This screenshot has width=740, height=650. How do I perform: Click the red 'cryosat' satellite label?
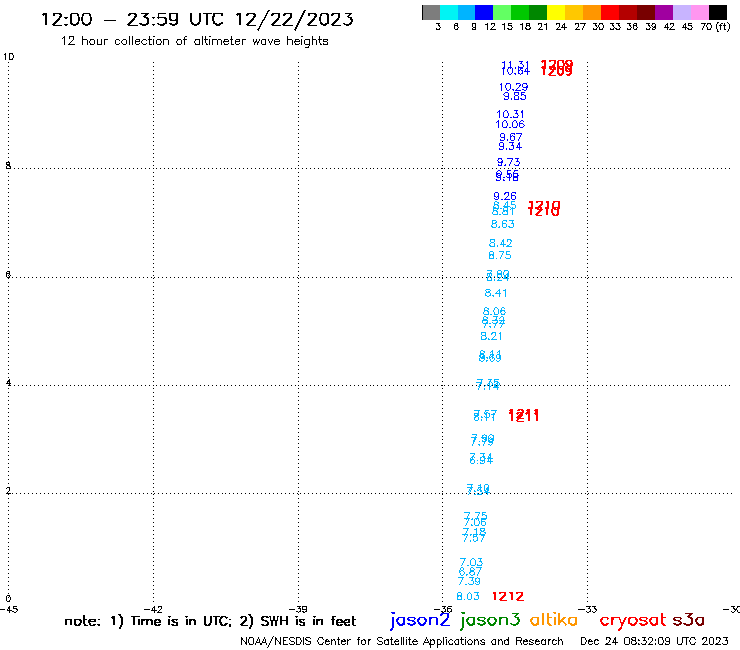pos(633,620)
